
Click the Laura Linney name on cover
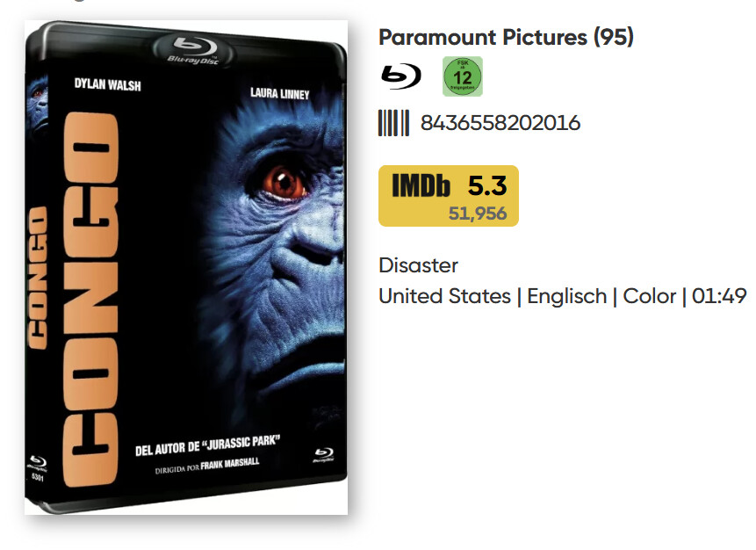(x=279, y=94)
